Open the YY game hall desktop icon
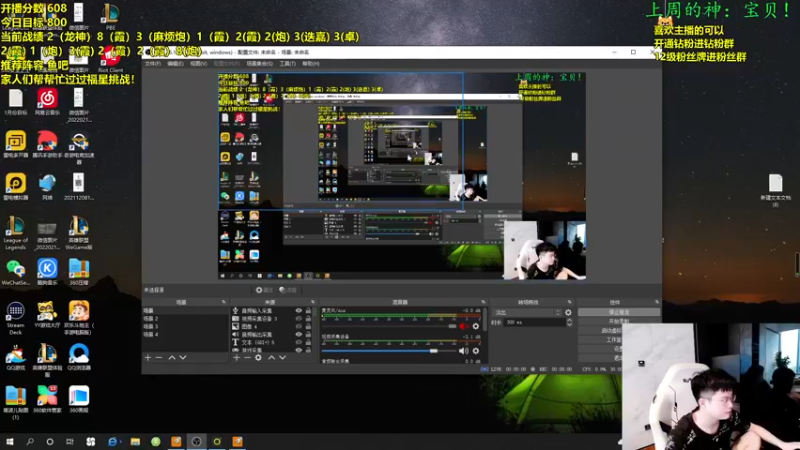 (47, 314)
